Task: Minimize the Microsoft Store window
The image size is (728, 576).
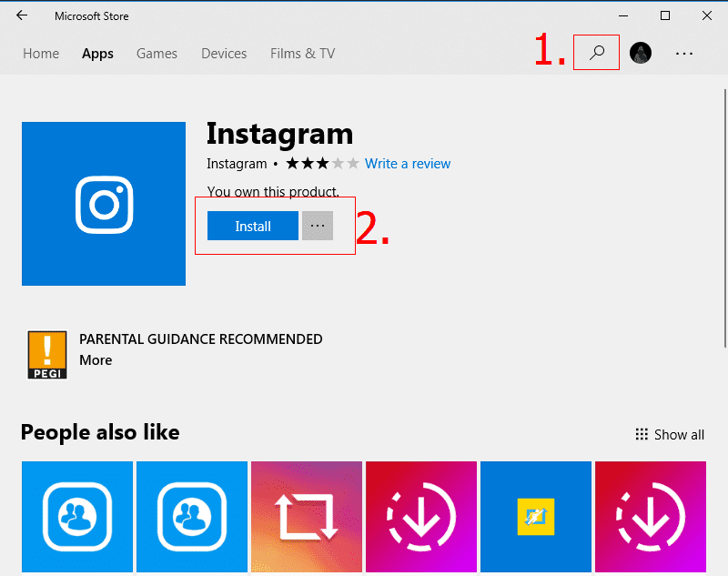Action: tap(623, 15)
